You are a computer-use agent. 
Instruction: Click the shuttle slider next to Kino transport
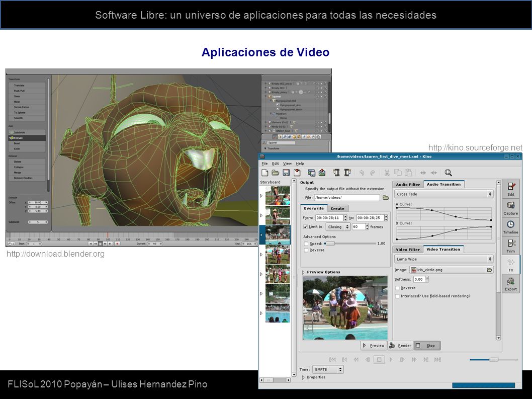pos(494,360)
